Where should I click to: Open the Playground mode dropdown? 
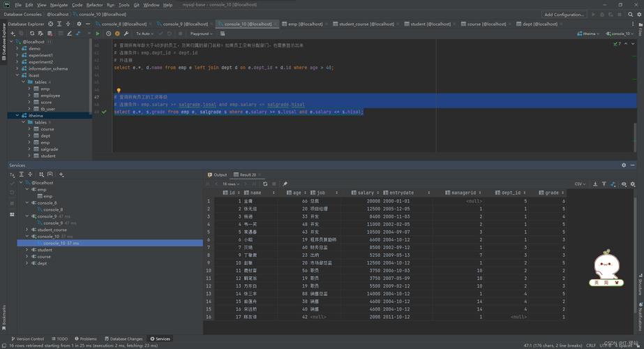(x=201, y=34)
